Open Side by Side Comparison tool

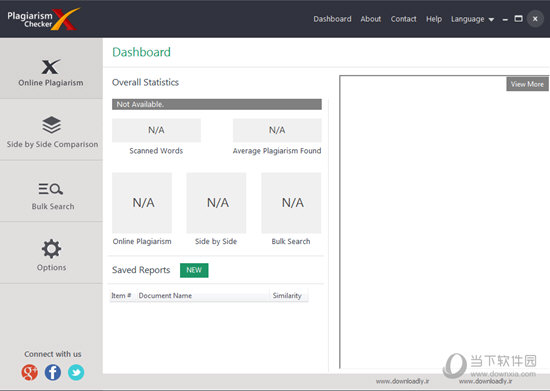click(x=51, y=130)
